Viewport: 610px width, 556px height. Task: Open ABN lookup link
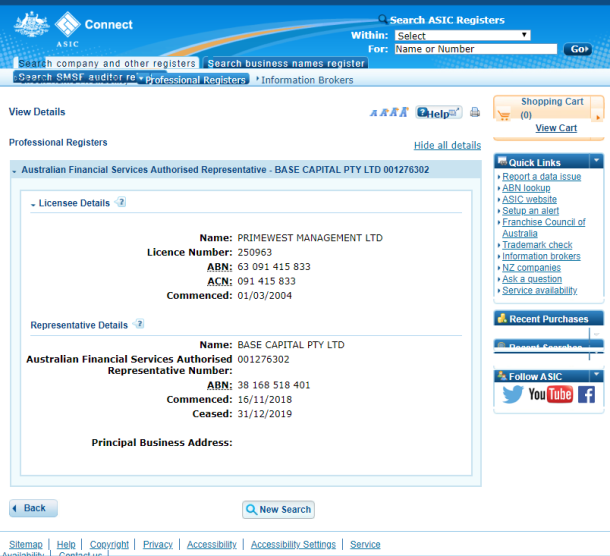coord(526,188)
